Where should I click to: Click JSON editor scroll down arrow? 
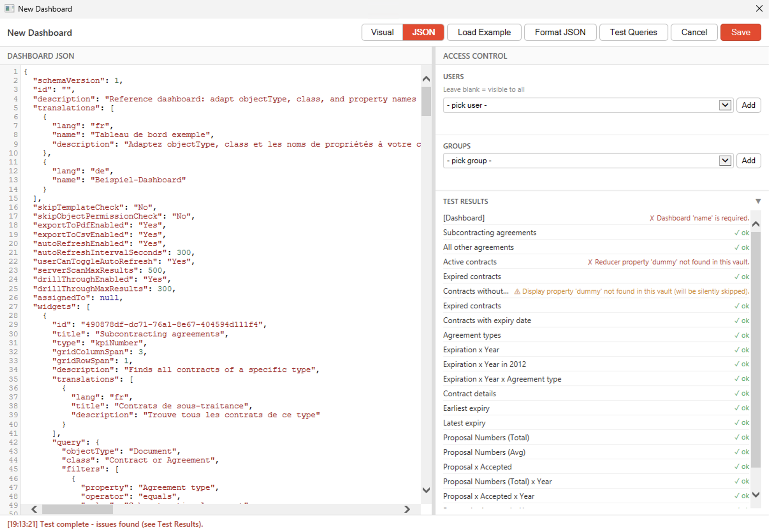[x=426, y=490]
